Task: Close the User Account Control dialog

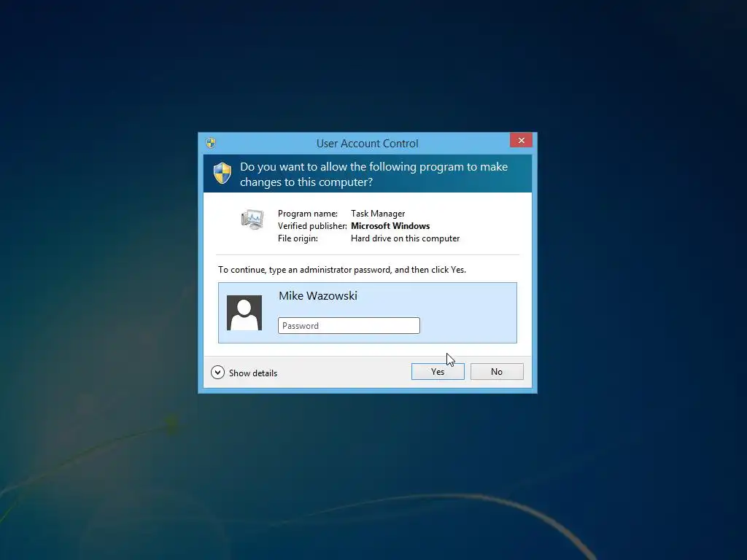Action: (521, 140)
